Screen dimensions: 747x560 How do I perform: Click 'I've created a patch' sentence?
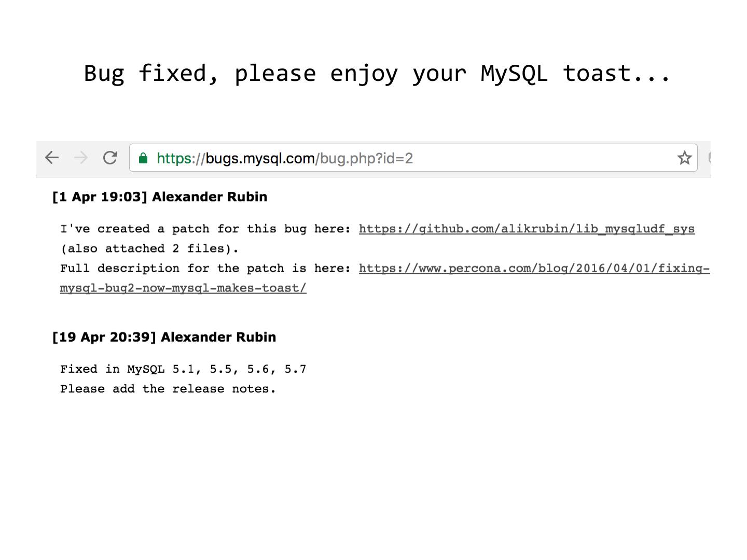pyautogui.click(x=205, y=229)
